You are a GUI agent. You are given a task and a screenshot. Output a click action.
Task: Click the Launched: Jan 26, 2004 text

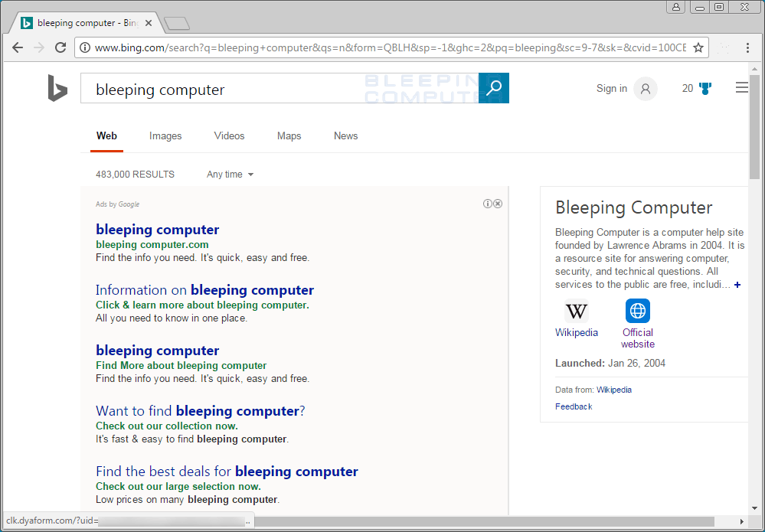610,363
